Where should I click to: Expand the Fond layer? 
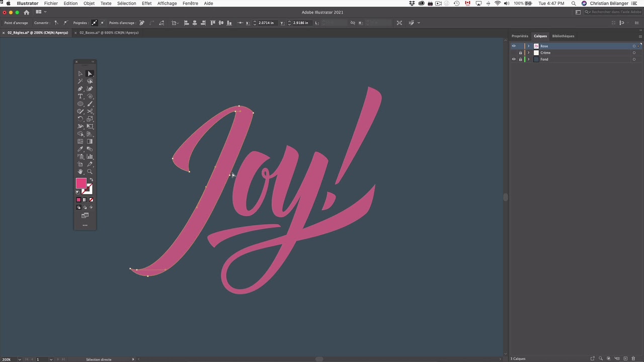coord(528,59)
